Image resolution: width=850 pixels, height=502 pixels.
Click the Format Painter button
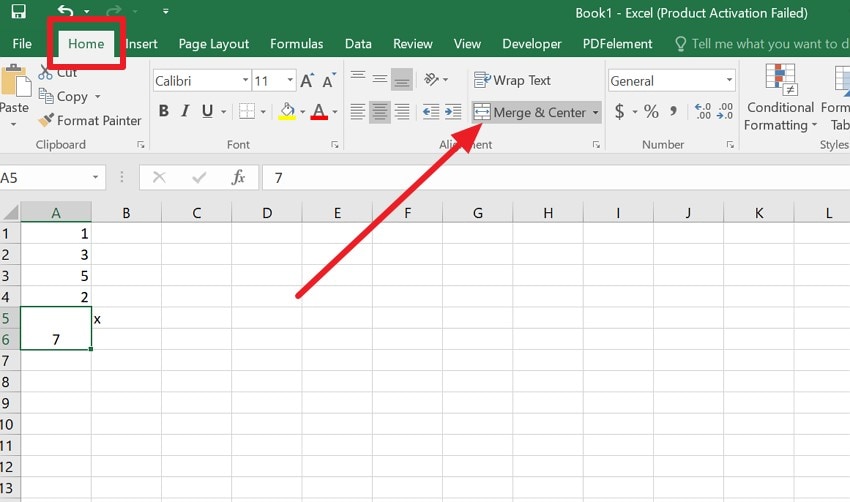tap(90, 120)
